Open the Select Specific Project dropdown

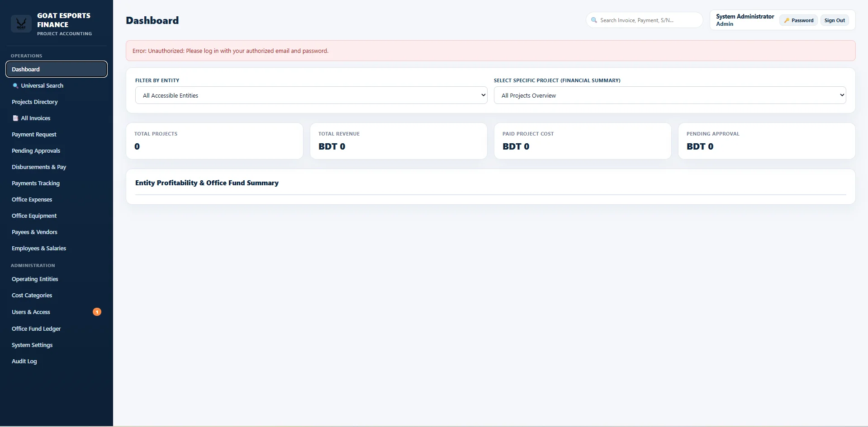(x=670, y=95)
